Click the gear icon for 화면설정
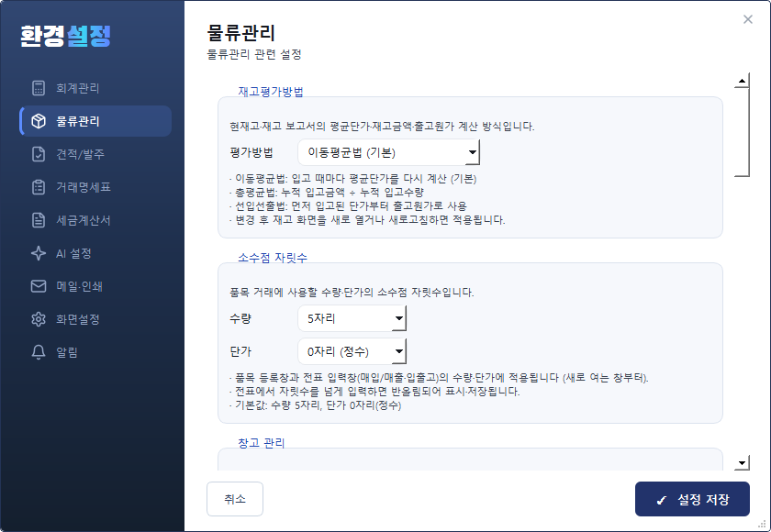This screenshot has width=771, height=532. coord(39,319)
